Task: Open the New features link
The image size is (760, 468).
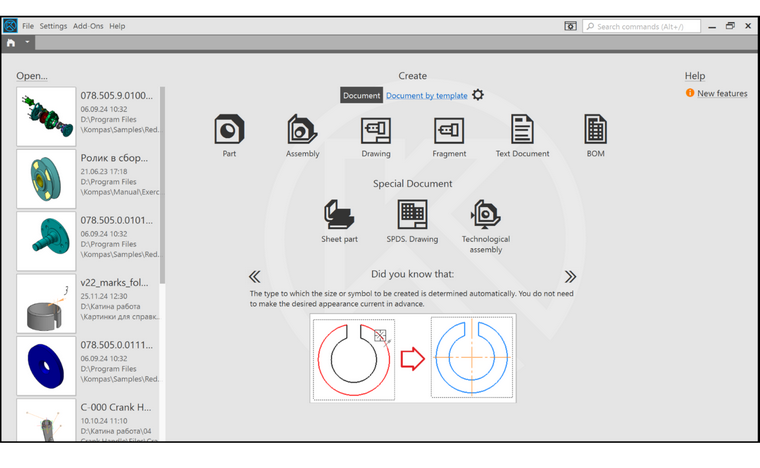Action: tap(721, 94)
